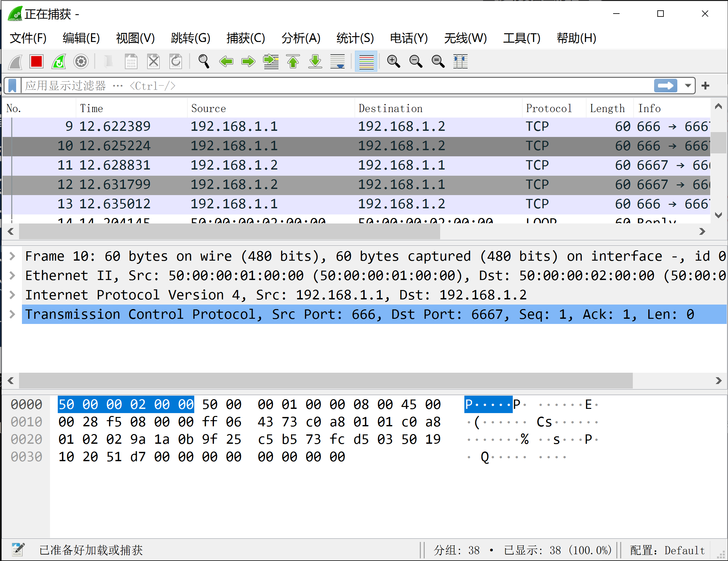
Task: Expand Internet Protocol Version 4 row
Action: (12, 295)
